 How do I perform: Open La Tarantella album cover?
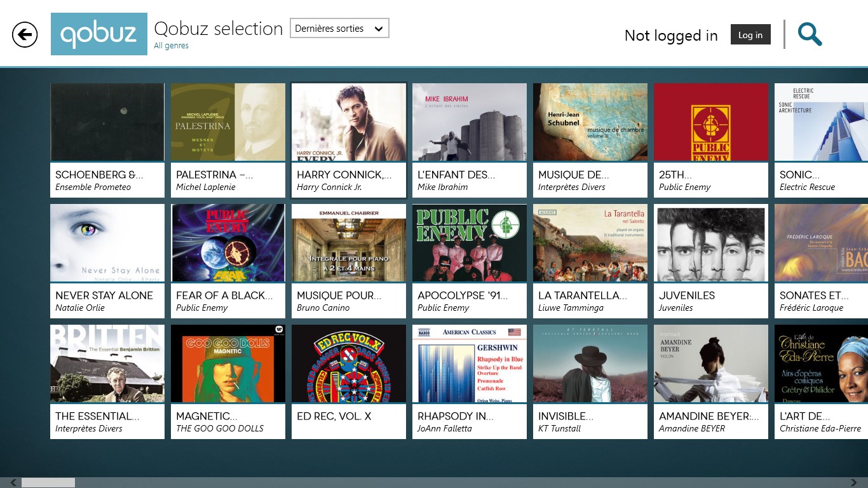click(590, 243)
